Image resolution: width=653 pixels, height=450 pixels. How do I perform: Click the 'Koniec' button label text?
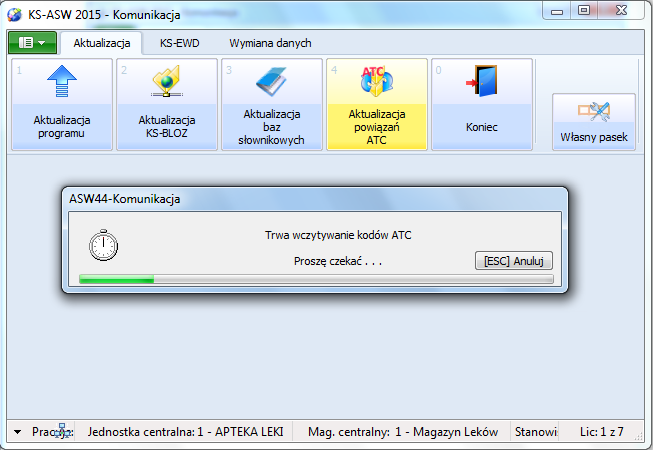482,127
